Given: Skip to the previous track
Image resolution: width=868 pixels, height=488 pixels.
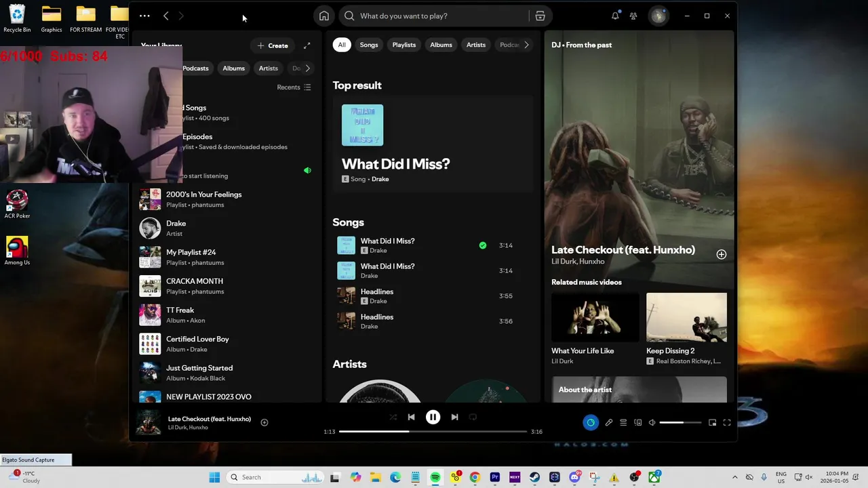Looking at the screenshot, I should point(411,417).
